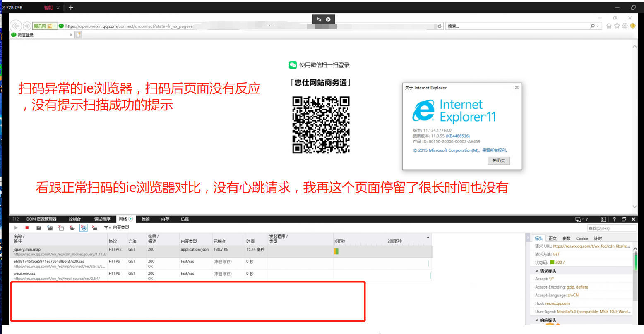Undock the developer tools panel

pyautogui.click(x=624, y=219)
